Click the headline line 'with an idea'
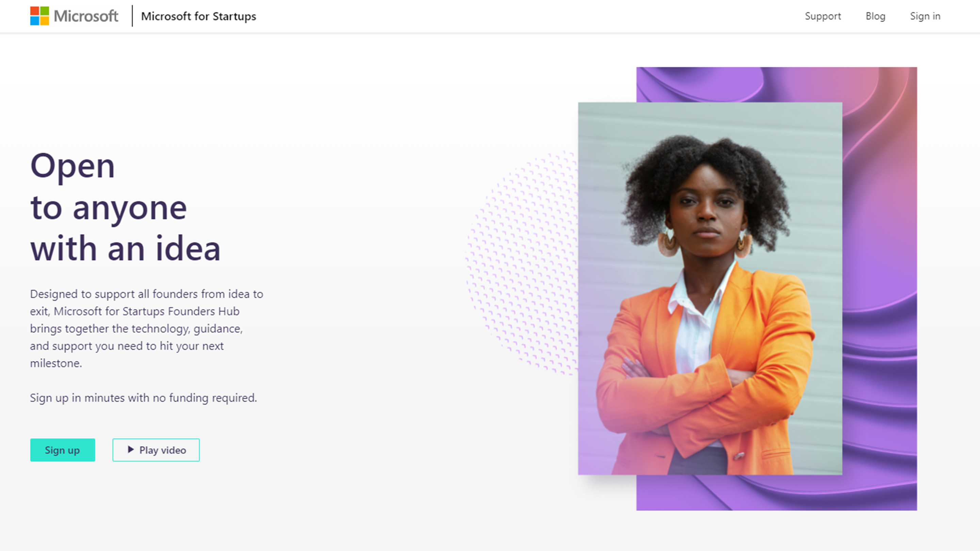Screen dimensions: 980x551 coord(125,249)
